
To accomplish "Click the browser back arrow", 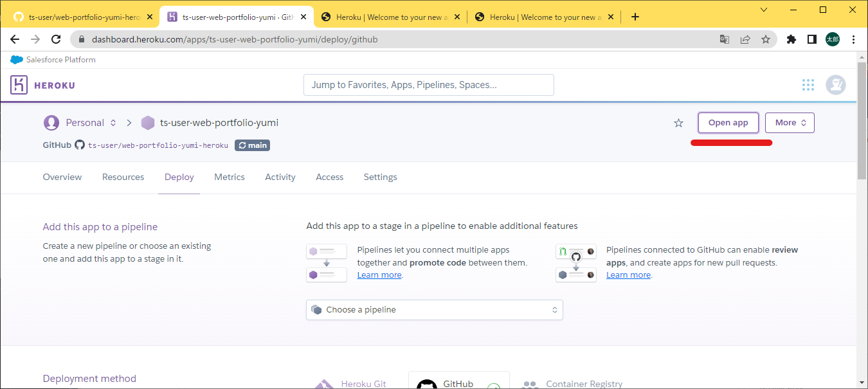I will (x=15, y=39).
